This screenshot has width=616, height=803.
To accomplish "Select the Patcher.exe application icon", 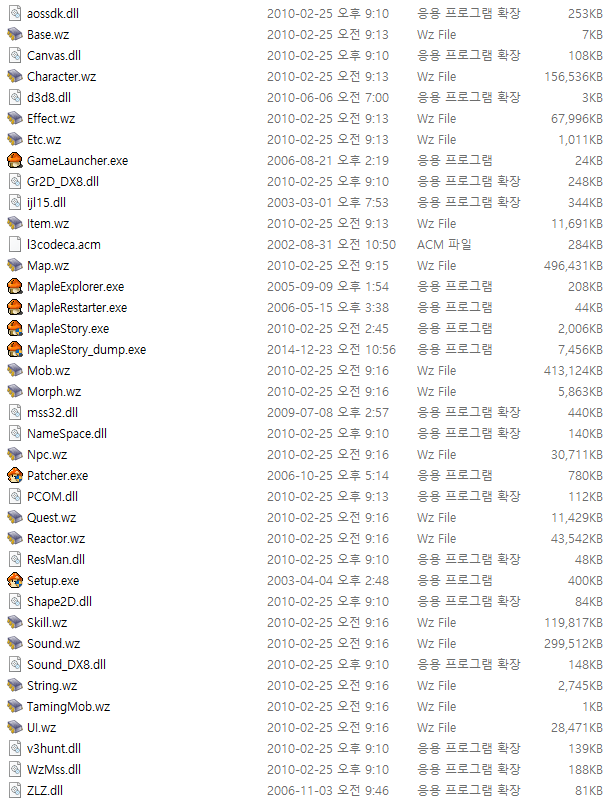I will coord(15,475).
